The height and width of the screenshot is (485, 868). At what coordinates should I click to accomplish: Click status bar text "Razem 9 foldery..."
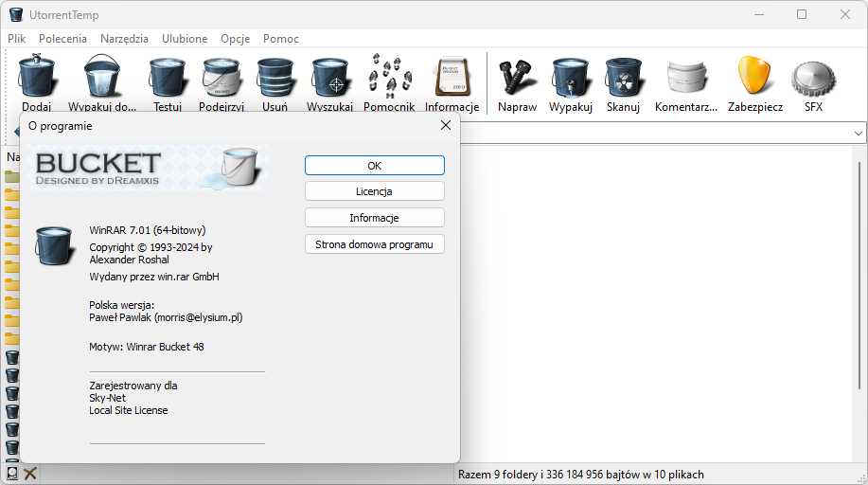click(580, 474)
